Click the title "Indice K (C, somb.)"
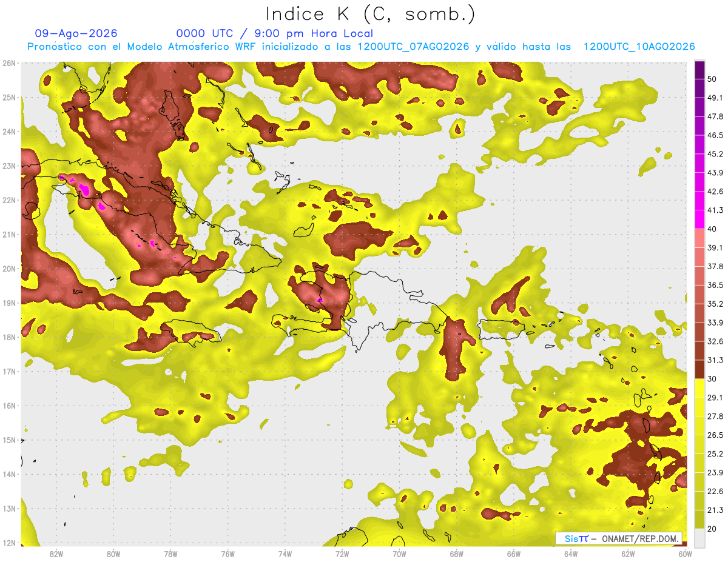This screenshot has height=562, width=728. (x=370, y=15)
